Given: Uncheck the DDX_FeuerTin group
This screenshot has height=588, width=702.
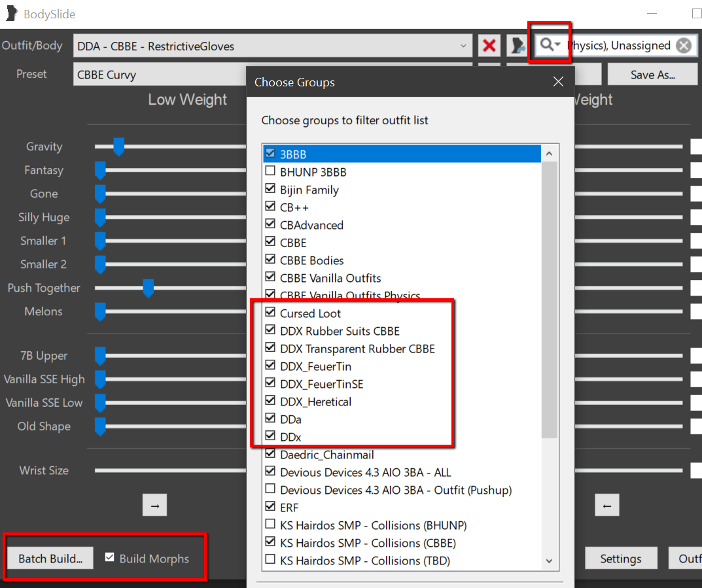Looking at the screenshot, I should click(270, 366).
